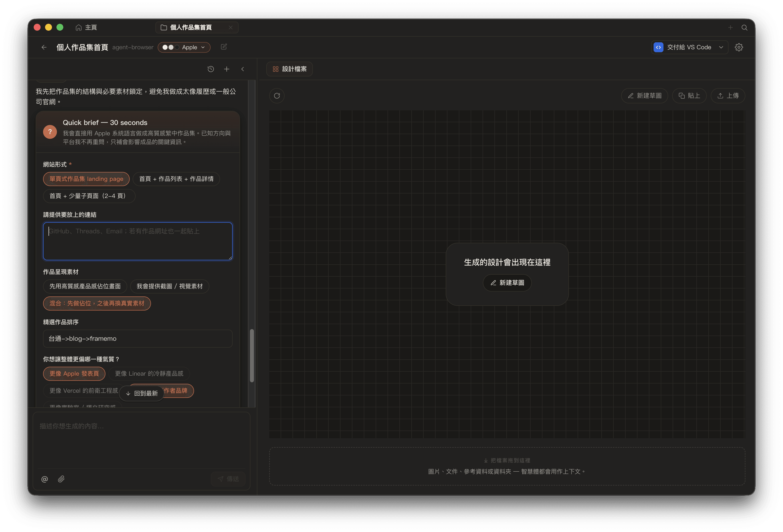
Task: Click the 上傳 upload button
Action: pos(728,96)
